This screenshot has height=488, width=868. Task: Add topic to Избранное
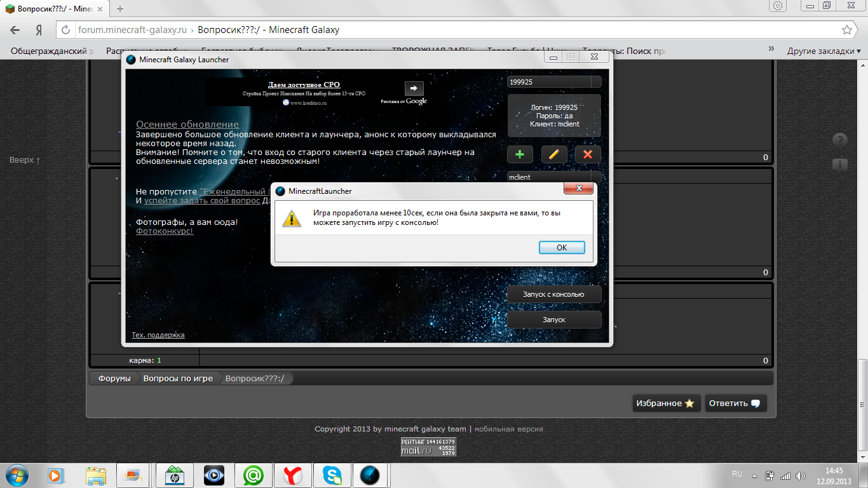666,403
